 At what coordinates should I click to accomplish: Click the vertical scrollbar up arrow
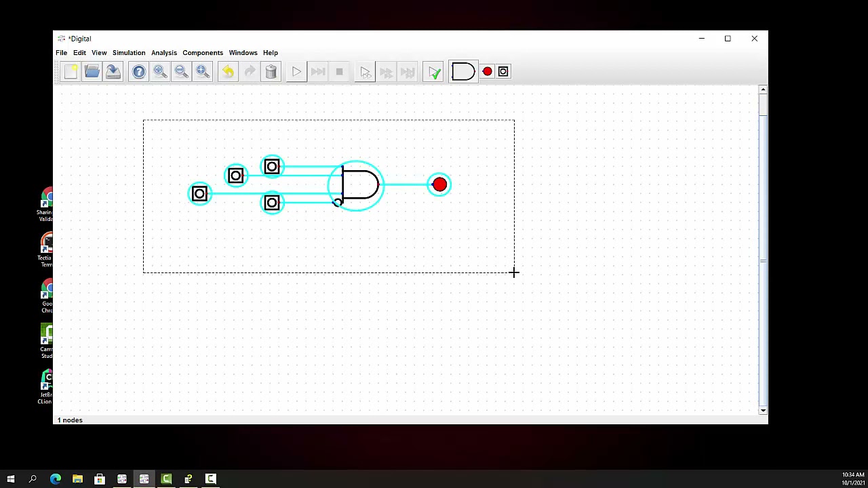click(x=763, y=89)
